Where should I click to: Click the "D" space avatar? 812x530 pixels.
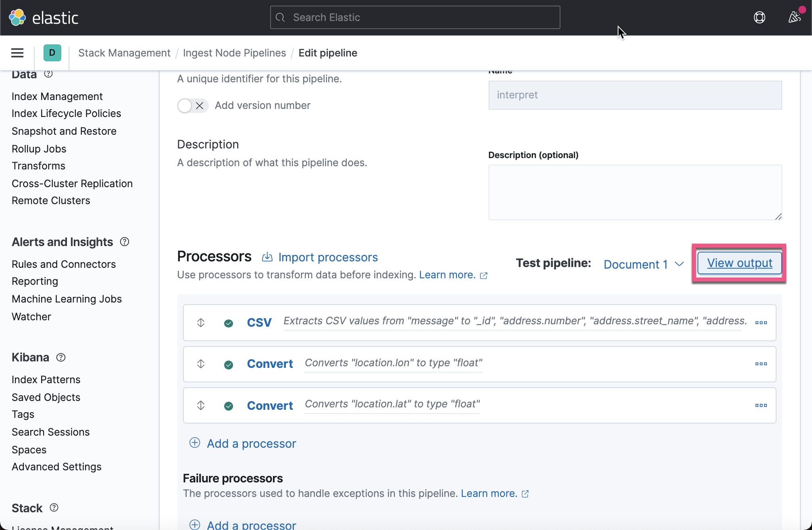click(x=52, y=53)
